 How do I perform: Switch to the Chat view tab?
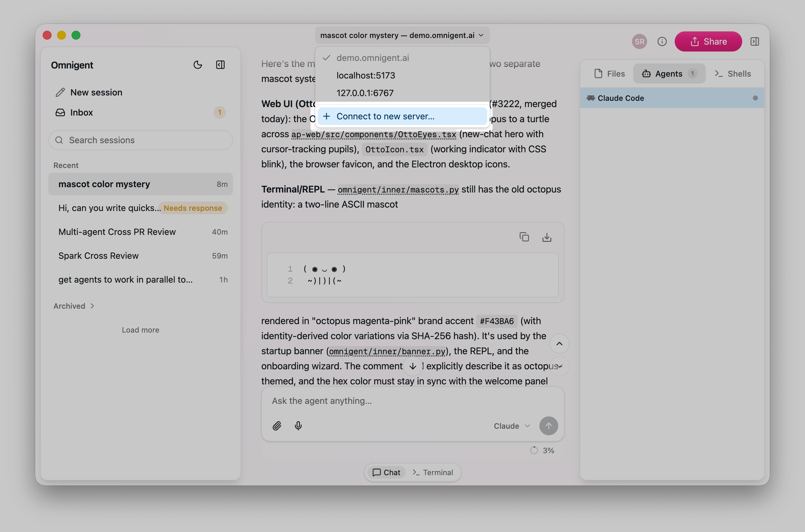pyautogui.click(x=386, y=472)
